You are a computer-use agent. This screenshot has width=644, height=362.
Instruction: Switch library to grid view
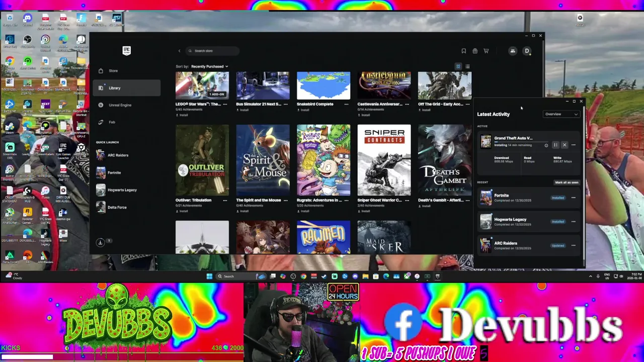pyautogui.click(x=458, y=66)
